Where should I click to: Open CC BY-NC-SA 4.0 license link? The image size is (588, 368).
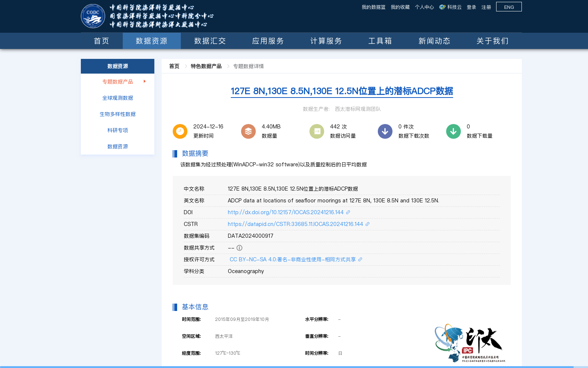pyautogui.click(x=293, y=259)
